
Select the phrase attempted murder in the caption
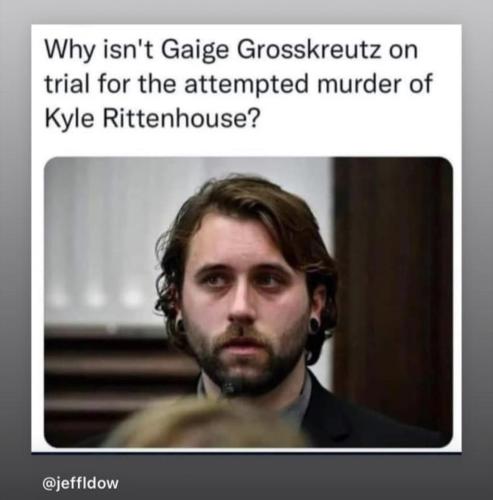click(274, 83)
